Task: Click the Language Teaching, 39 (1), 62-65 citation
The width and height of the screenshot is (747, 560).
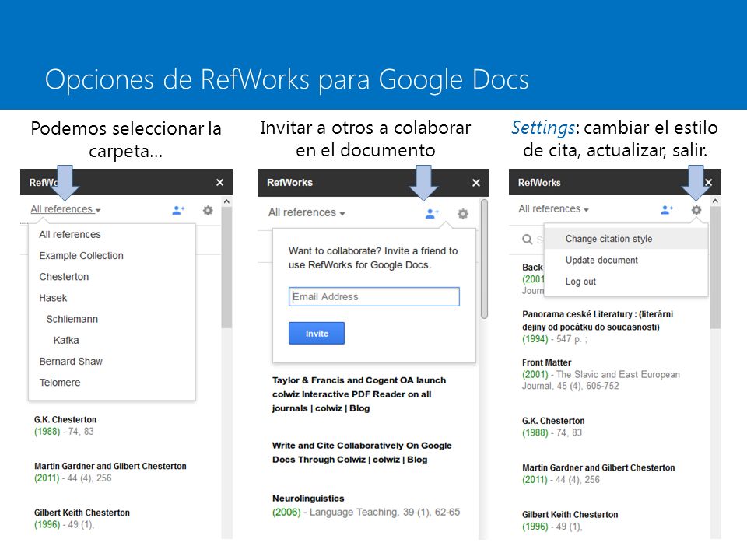Action: (x=385, y=513)
